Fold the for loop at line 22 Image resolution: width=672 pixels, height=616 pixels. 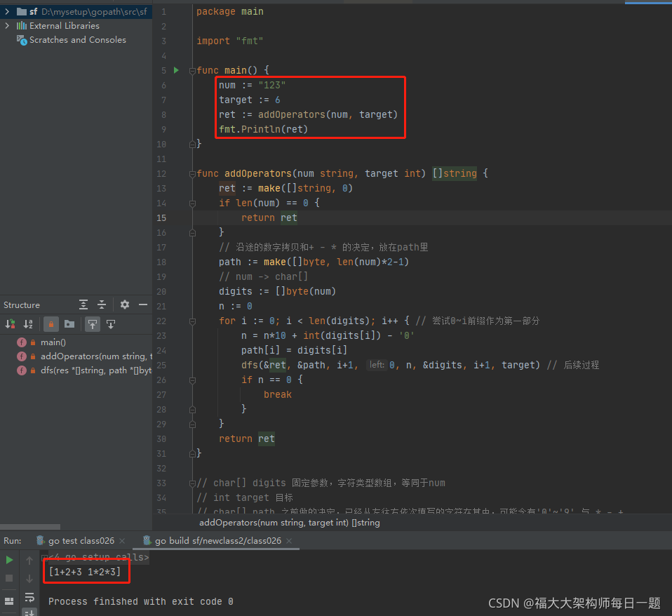(x=192, y=321)
